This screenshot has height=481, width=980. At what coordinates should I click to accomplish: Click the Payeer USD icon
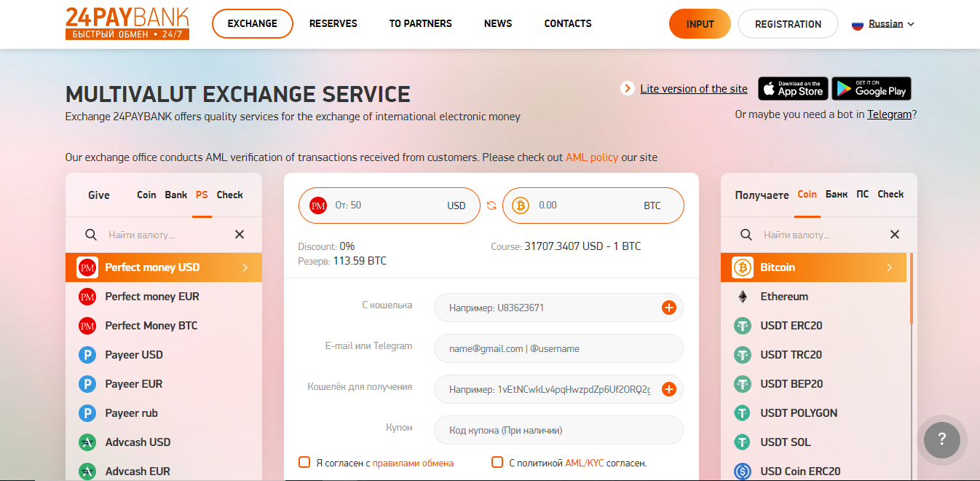point(87,355)
